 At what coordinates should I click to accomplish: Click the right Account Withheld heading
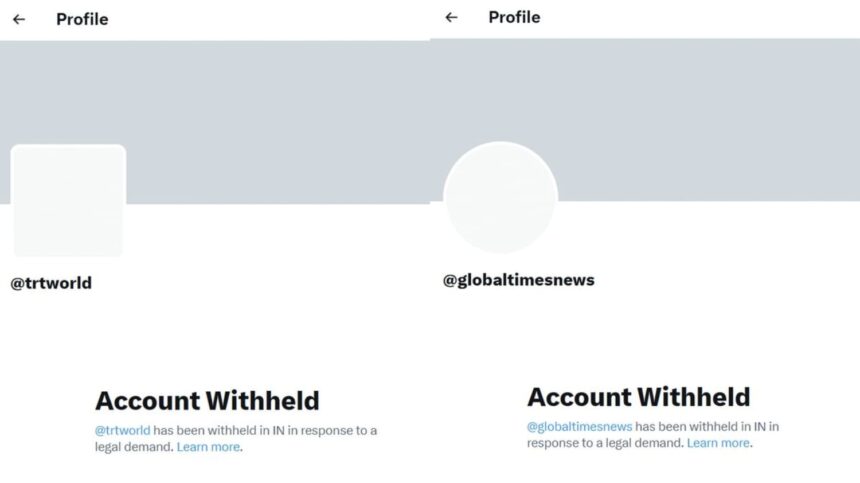(639, 397)
